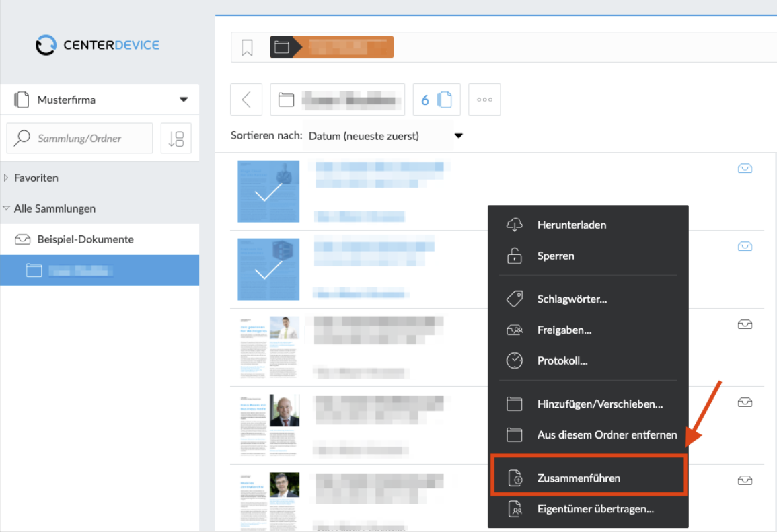Select the third document thumbnail
Screen dimensions: 777x532
click(x=268, y=347)
